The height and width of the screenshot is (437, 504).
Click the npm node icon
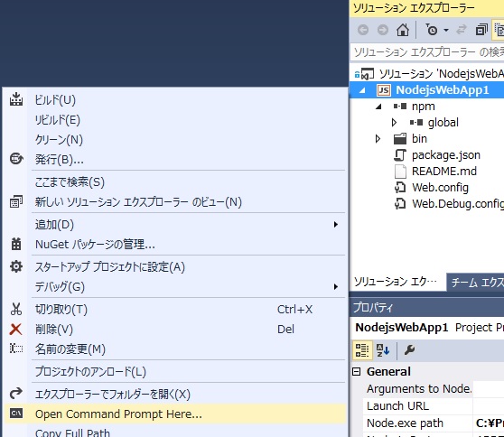tap(400, 106)
